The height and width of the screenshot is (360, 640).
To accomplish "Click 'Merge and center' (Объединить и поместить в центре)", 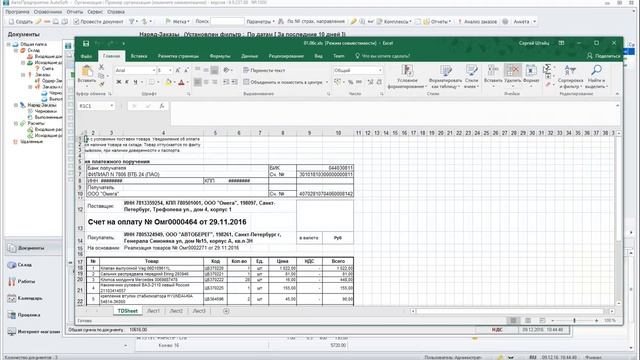I will click(283, 82).
